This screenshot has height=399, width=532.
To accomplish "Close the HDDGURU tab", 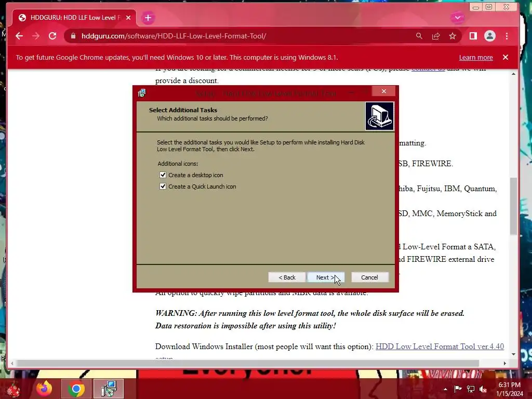I will pos(128,18).
